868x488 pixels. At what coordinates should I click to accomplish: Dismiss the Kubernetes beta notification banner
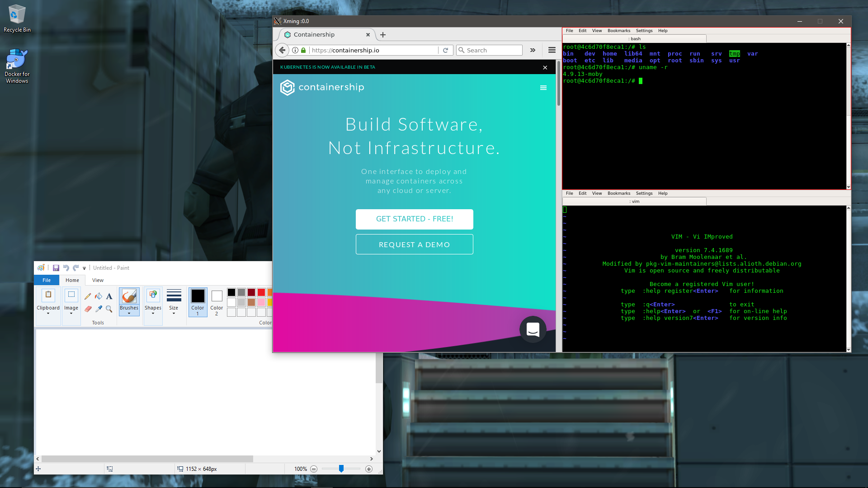pyautogui.click(x=544, y=66)
